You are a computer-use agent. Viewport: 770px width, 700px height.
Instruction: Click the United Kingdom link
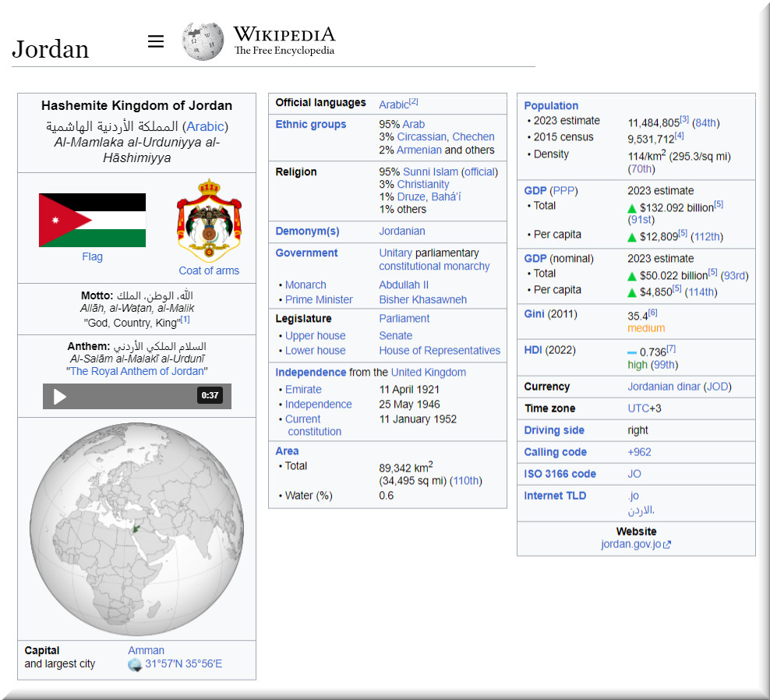click(428, 372)
